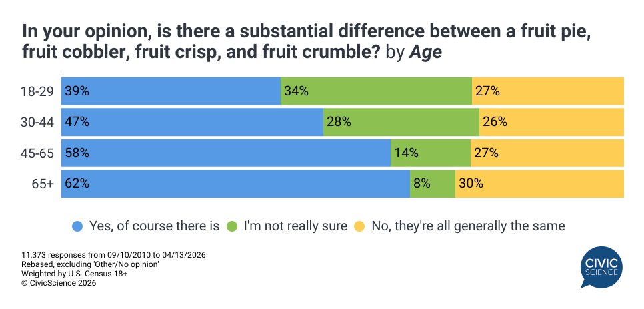Click the 65+ blue bar showing 62%
The height and width of the screenshot is (309, 644).
[x=235, y=184]
